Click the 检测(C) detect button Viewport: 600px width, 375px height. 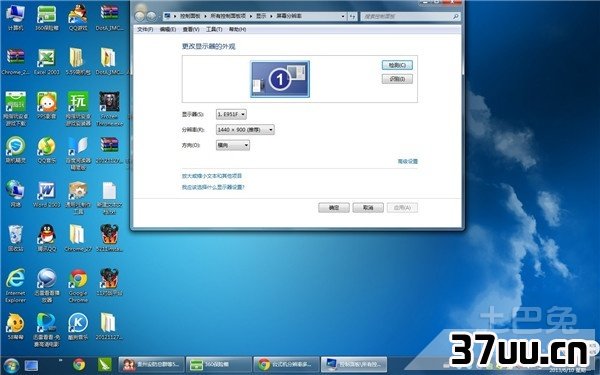pyautogui.click(x=397, y=65)
